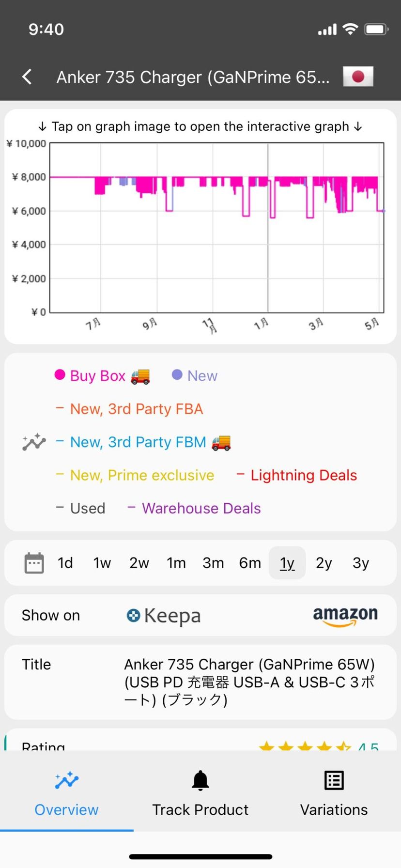Toggle New, 3rd Party FBA series
This screenshot has height=868, width=401.
[x=129, y=409]
